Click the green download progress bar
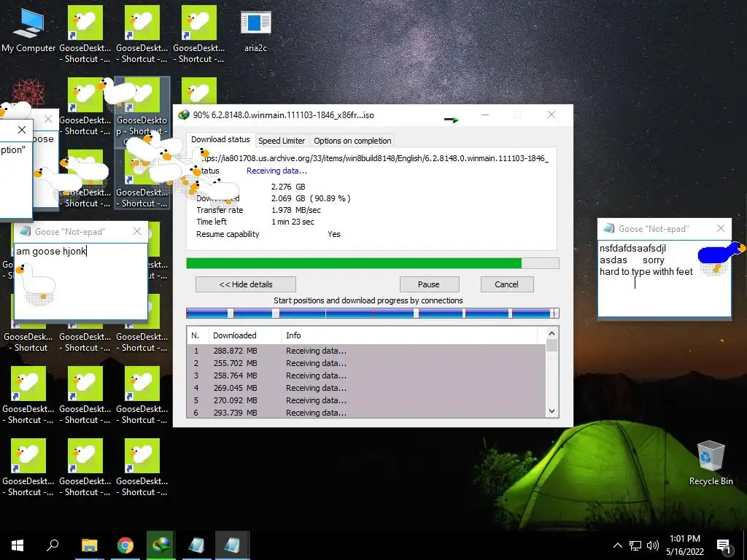 (373, 263)
